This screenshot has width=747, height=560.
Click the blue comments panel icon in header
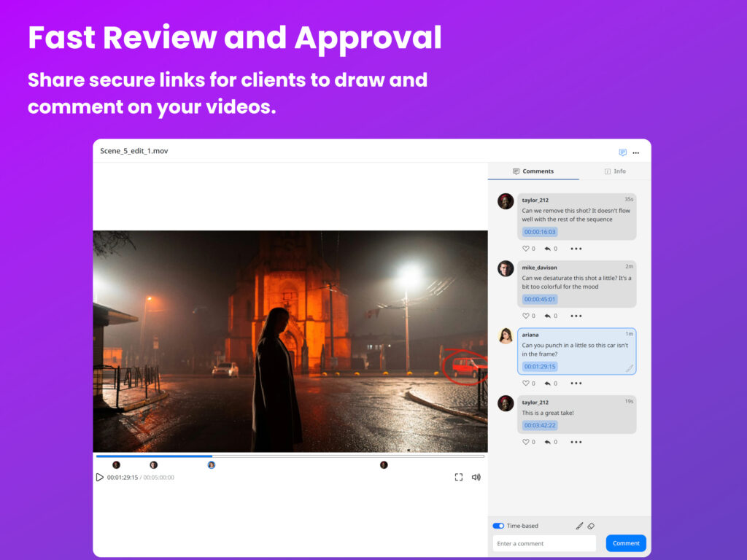(x=622, y=152)
